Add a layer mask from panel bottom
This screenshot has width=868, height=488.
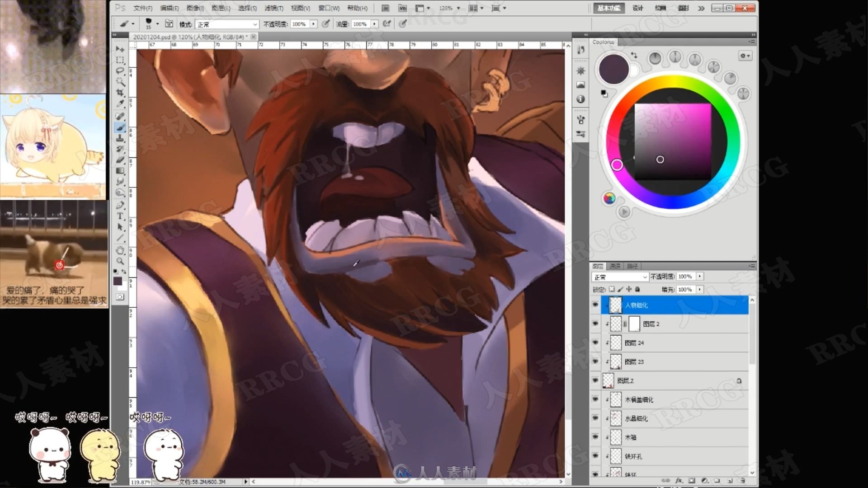click(x=692, y=480)
